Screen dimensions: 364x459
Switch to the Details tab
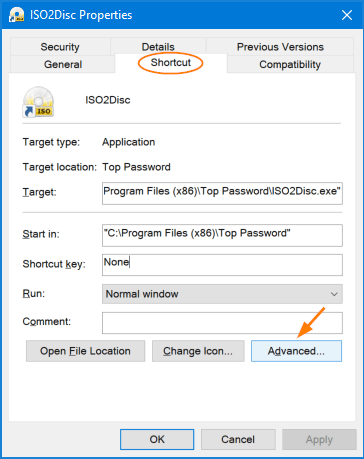(x=158, y=46)
